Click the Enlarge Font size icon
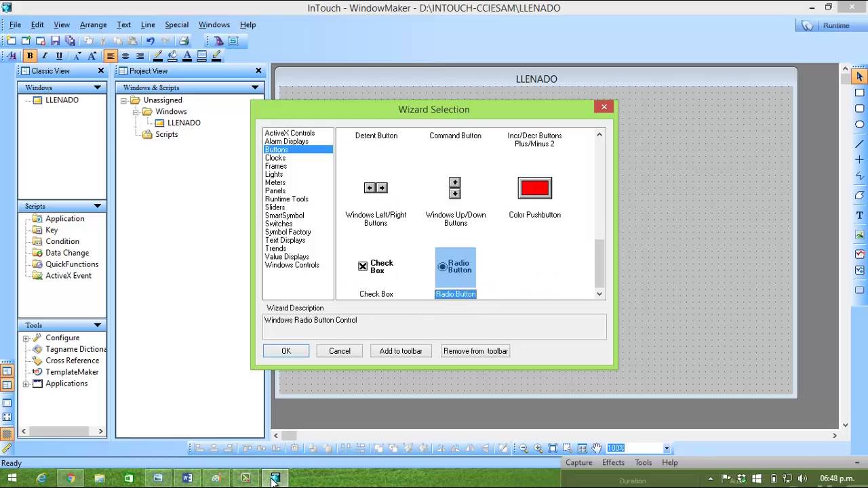 [x=92, y=56]
